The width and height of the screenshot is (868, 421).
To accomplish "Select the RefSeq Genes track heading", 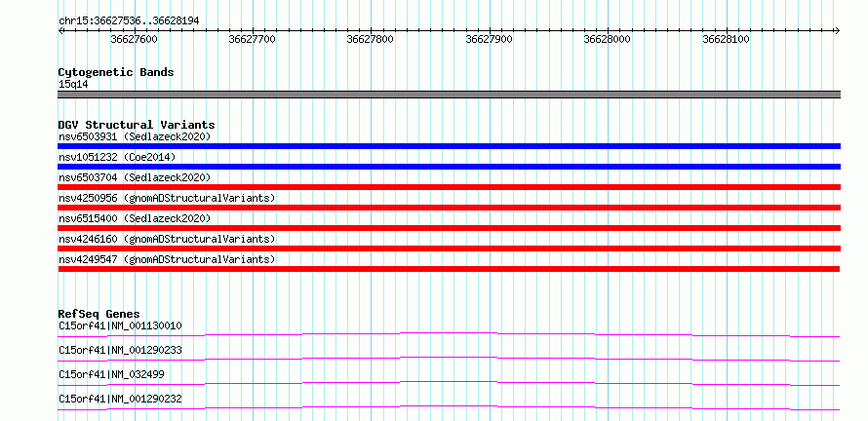I will 99,314.
